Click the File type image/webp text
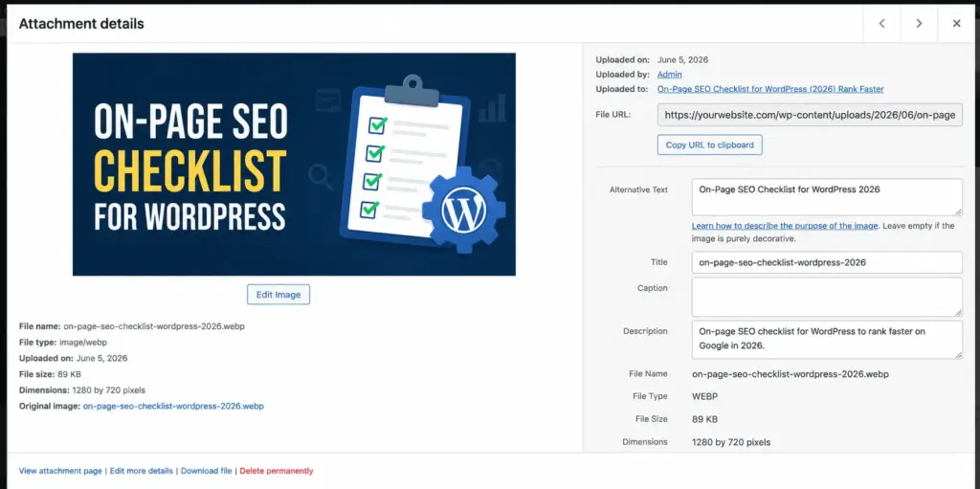 63,342
